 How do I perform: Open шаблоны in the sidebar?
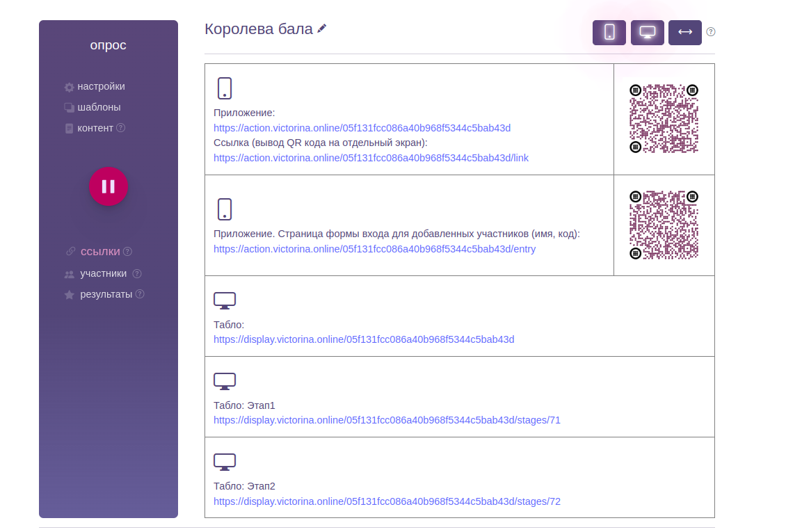[99, 107]
